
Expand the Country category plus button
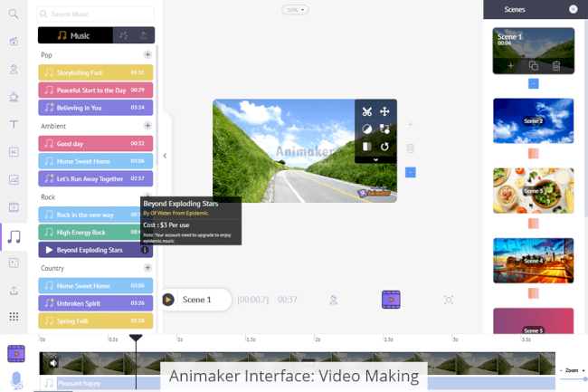[x=147, y=268]
